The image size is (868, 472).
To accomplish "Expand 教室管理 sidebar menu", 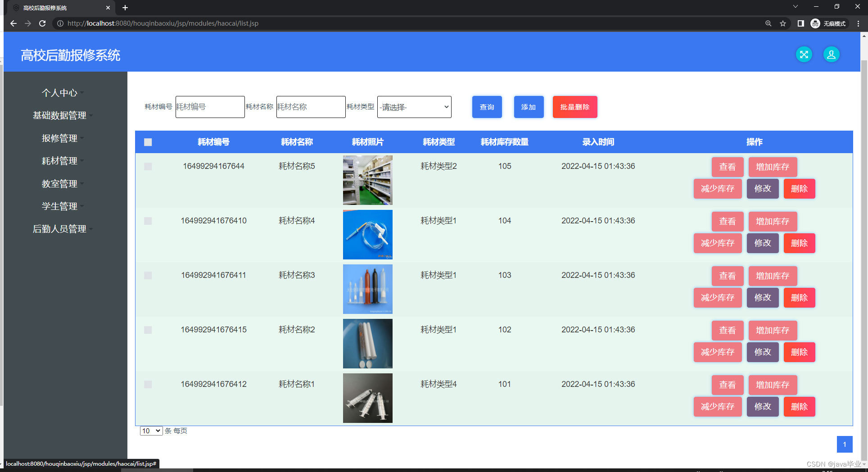I will tap(63, 184).
